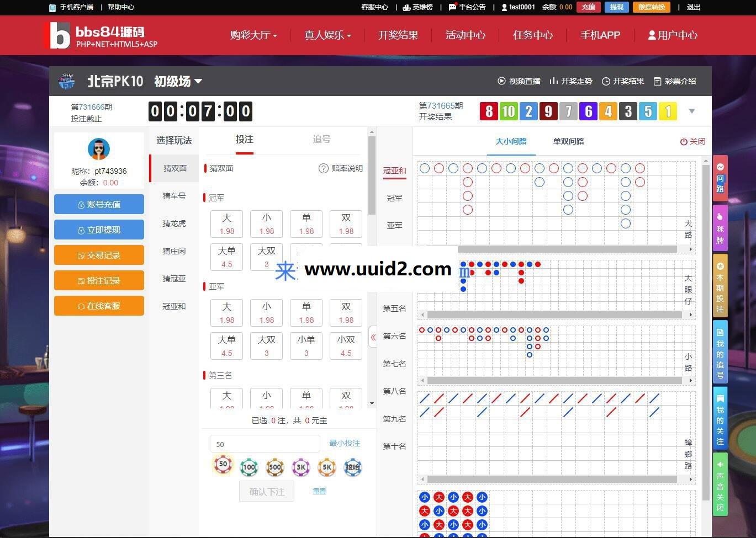Click 确认下注 to confirm bet
Screen dimensions: 756x538
tap(266, 491)
